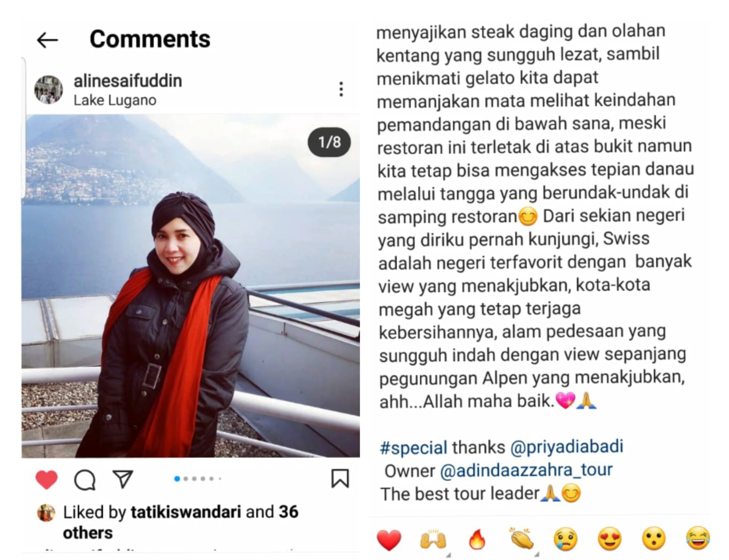Open the three-dot post options menu
The height and width of the screenshot is (560, 729).
coord(341,89)
